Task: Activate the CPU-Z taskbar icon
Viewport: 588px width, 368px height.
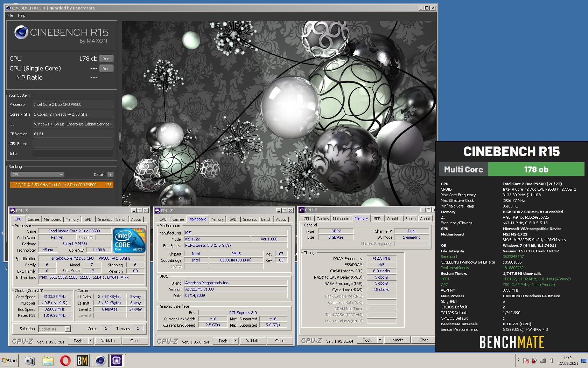Action: tap(117, 360)
